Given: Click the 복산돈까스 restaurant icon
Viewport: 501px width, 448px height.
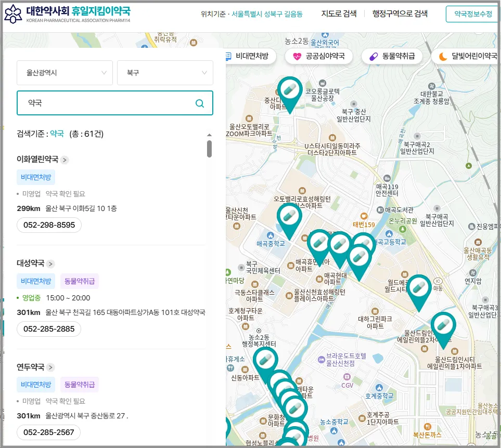Looking at the screenshot, I should [428, 427].
